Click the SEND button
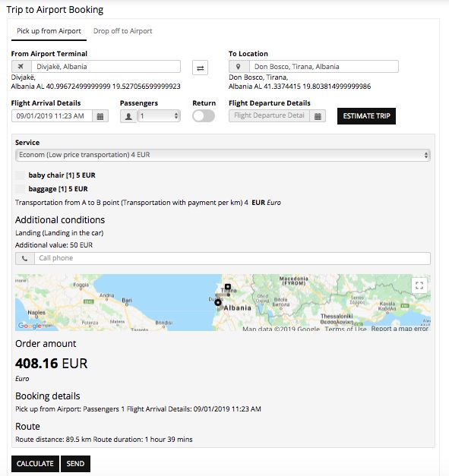 point(75,464)
